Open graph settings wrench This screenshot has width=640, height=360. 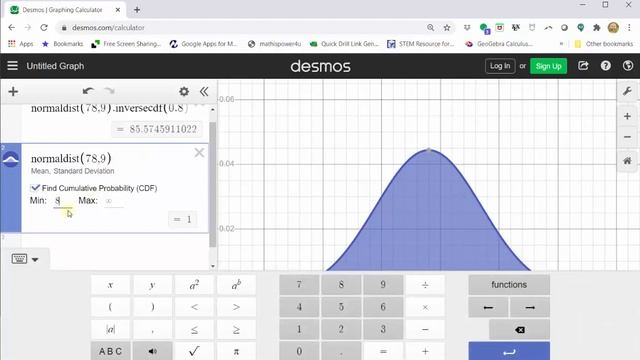pyautogui.click(x=627, y=91)
